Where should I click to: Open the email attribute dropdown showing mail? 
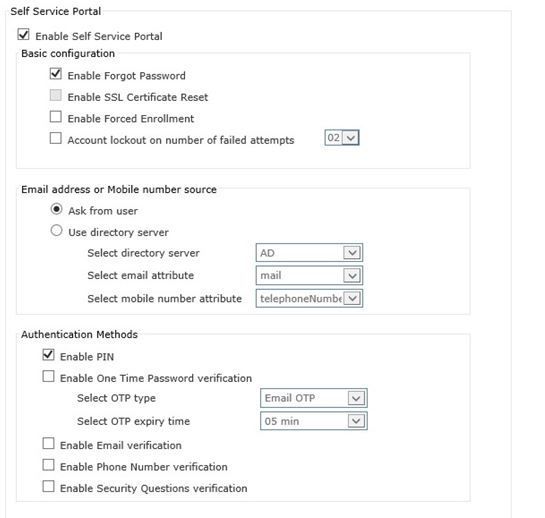[309, 275]
